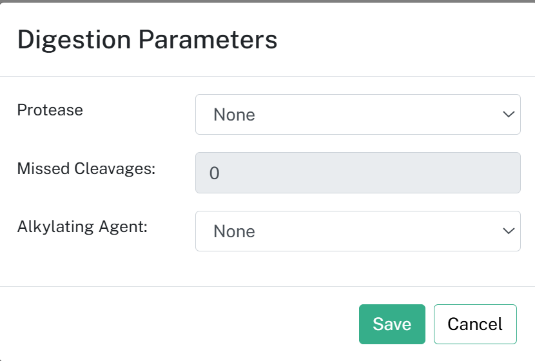Save the digestion parameters
Image resolution: width=535 pixels, height=361 pixels.
[392, 324]
